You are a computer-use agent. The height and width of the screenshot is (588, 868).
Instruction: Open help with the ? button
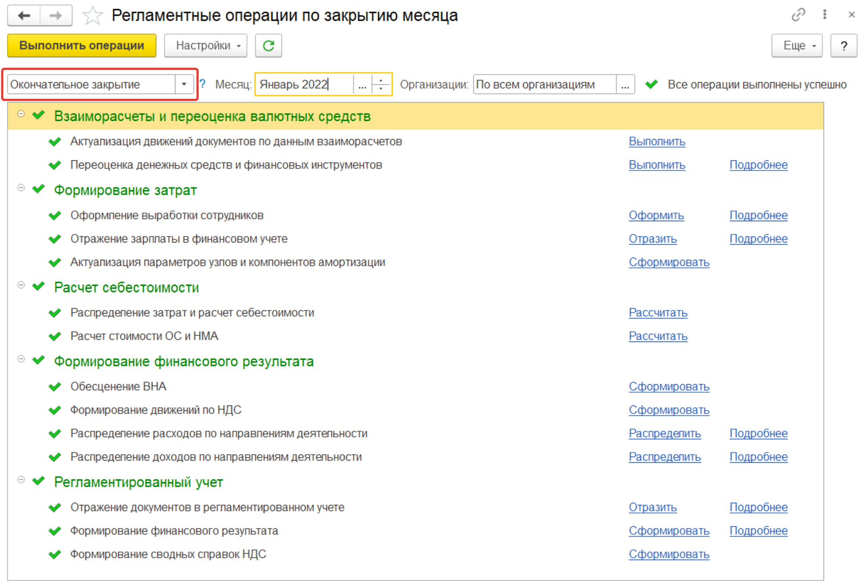pos(843,46)
